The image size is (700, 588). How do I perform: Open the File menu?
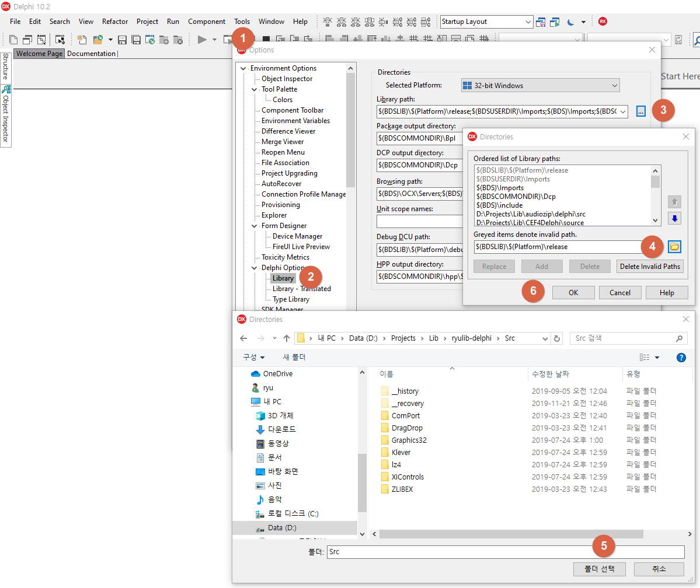pos(15,22)
